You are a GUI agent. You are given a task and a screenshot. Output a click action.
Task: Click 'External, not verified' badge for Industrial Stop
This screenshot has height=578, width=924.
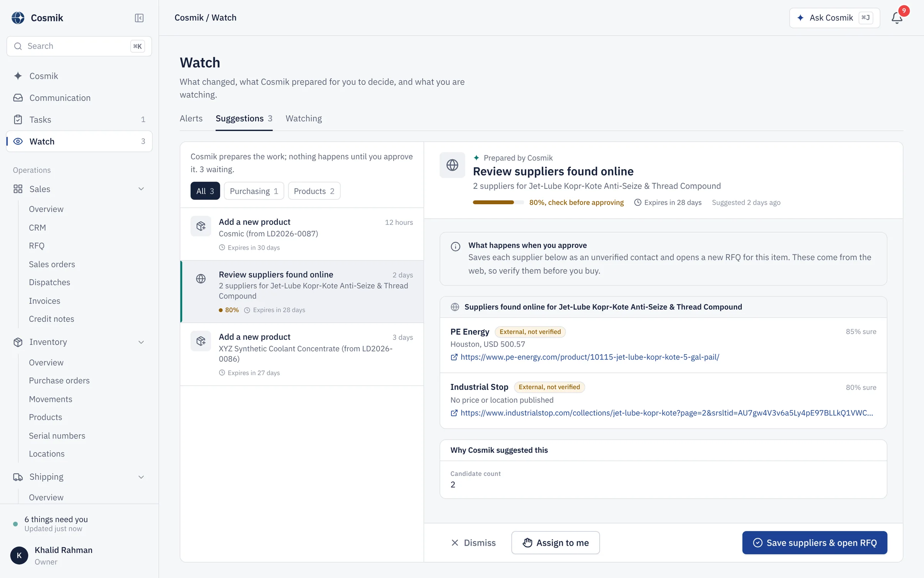pos(549,387)
